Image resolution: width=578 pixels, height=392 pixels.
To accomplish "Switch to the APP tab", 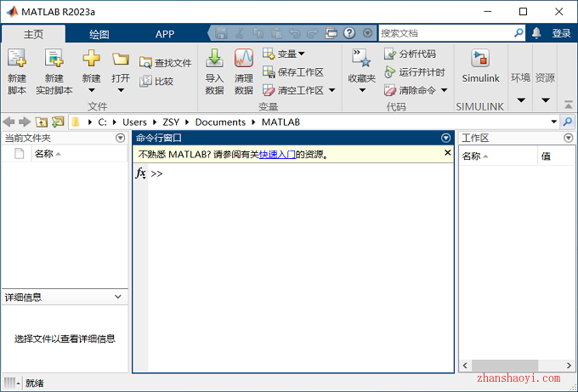I will [x=165, y=34].
